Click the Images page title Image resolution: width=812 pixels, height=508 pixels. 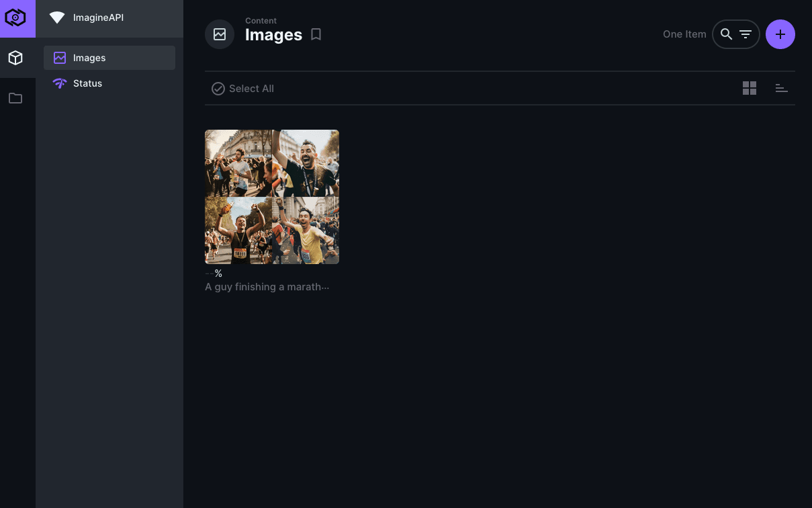[x=273, y=35]
